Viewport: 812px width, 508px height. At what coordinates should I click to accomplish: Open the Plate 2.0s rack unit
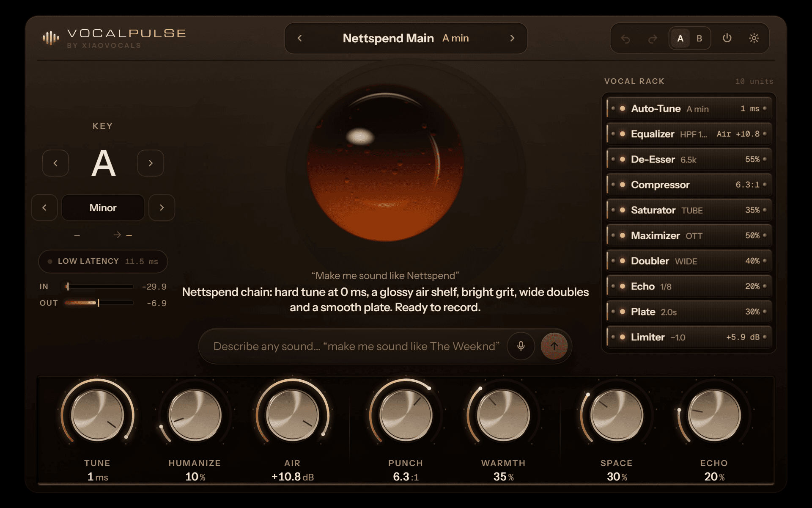coord(689,312)
